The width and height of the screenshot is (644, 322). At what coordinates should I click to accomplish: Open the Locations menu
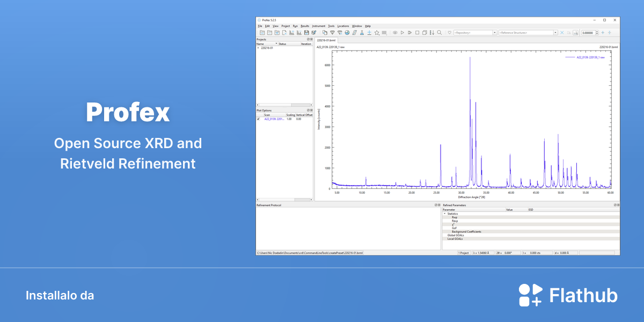click(x=343, y=26)
